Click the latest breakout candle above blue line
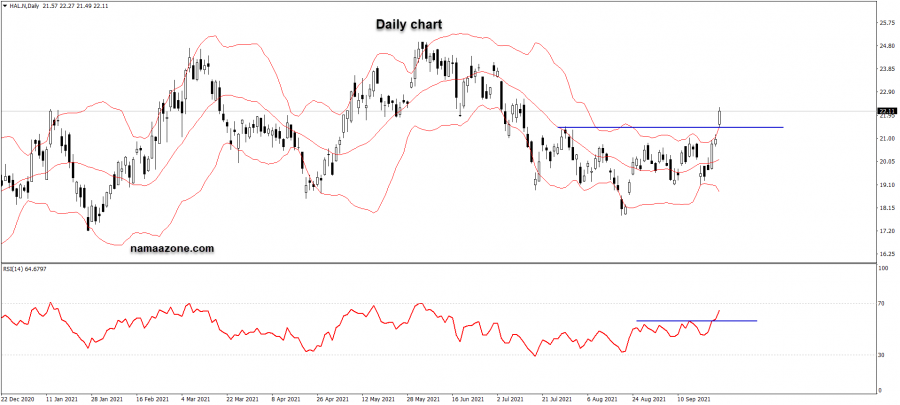This screenshot has width=900, height=405. point(720,116)
